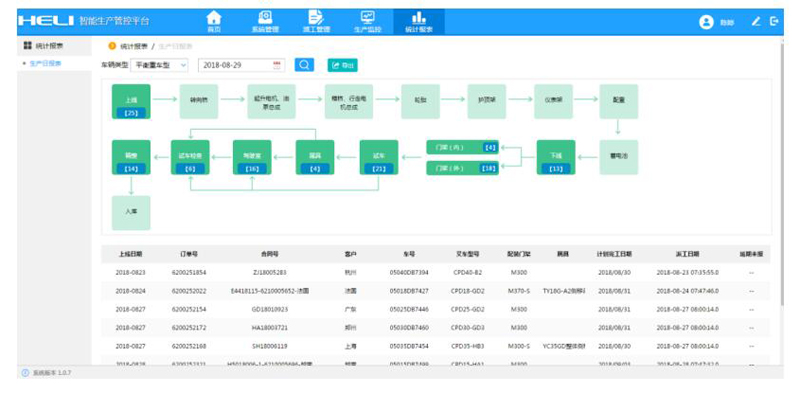The width and height of the screenshot is (800, 393).
Task: Click forklift model CPD40-B2
Action: tap(467, 273)
